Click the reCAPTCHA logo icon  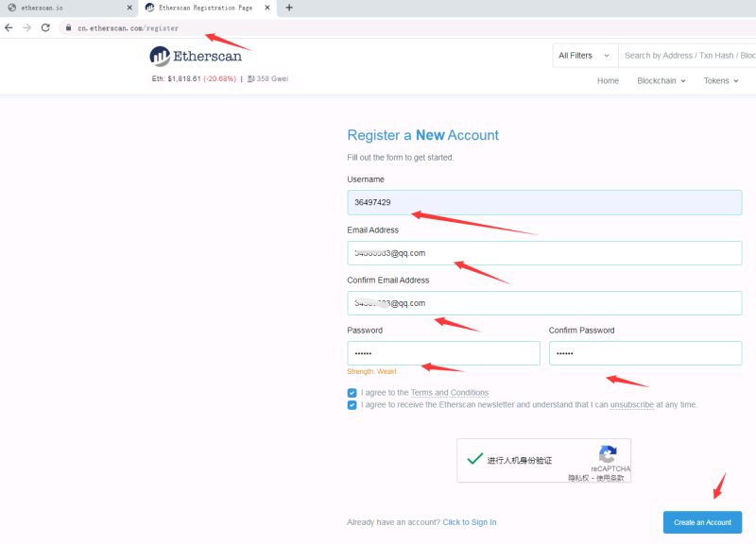point(608,454)
